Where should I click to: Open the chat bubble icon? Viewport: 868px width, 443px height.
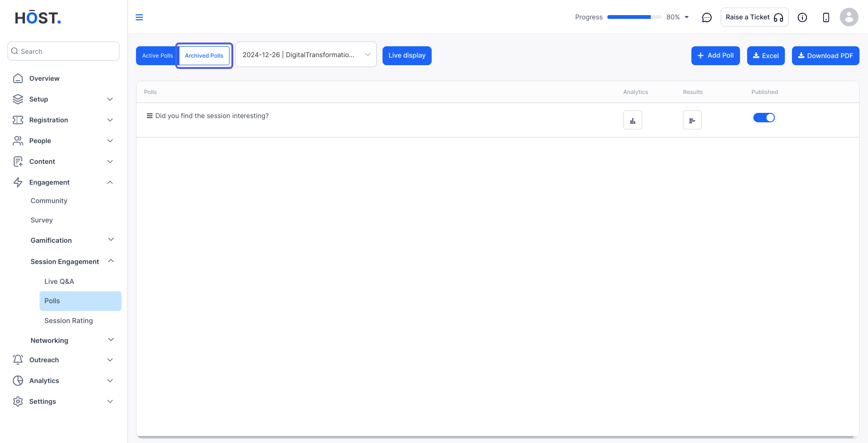click(706, 17)
